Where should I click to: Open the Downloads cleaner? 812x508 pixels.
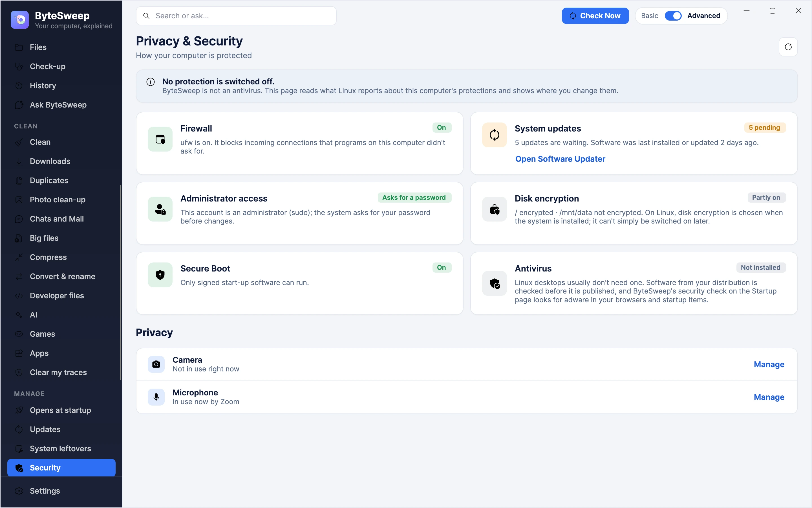pyautogui.click(x=61, y=161)
